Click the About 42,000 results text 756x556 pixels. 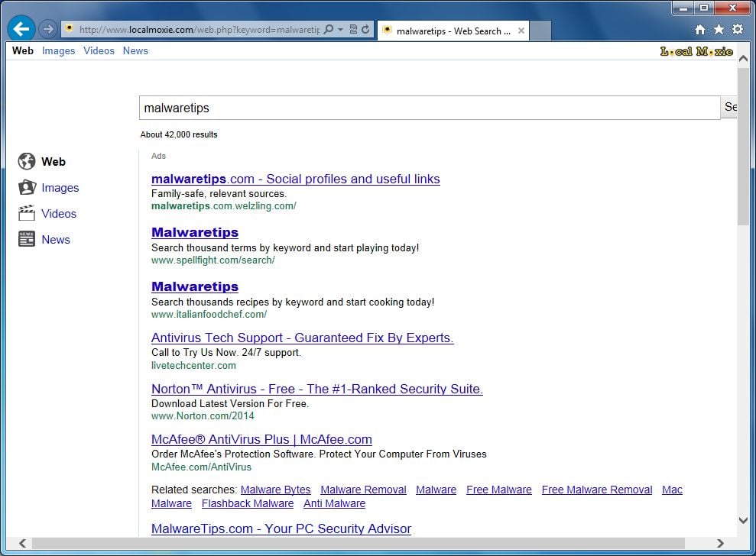click(x=179, y=135)
